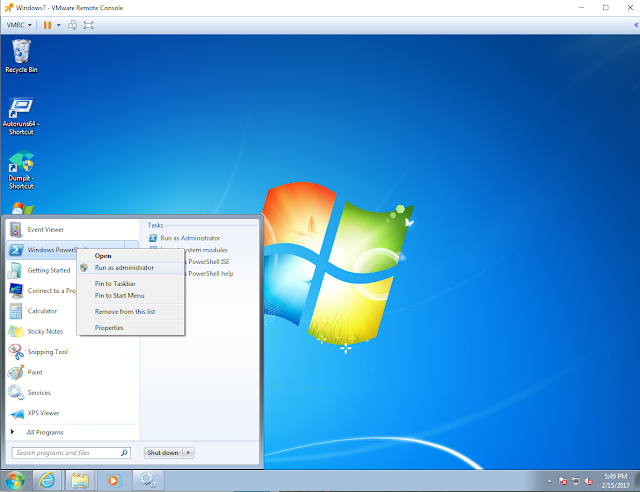Show hidden tray icons arrow
This screenshot has height=492, width=640.
click(549, 481)
